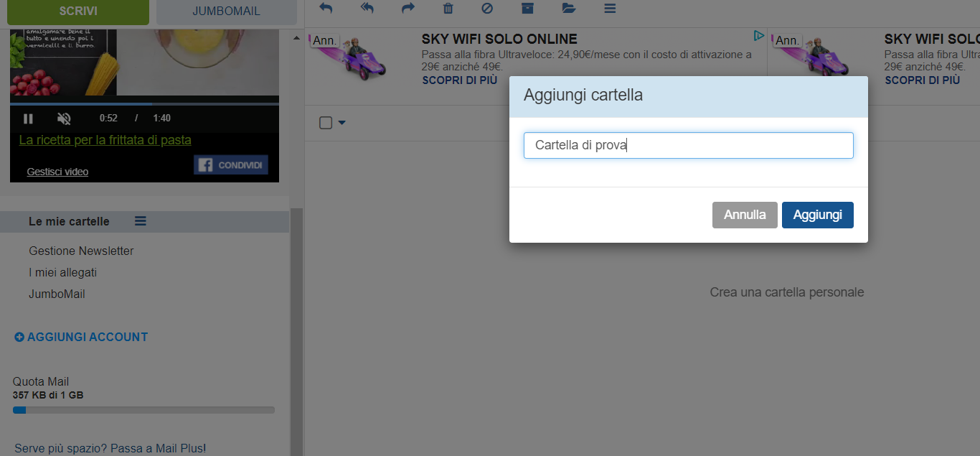This screenshot has height=456, width=980.
Task: Archive the message using archive box icon
Action: pyautogui.click(x=527, y=9)
